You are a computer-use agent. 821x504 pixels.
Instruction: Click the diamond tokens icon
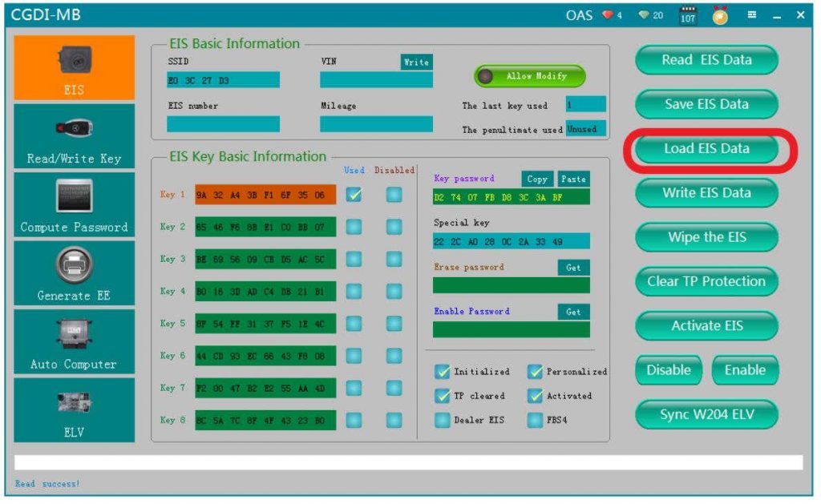point(644,15)
